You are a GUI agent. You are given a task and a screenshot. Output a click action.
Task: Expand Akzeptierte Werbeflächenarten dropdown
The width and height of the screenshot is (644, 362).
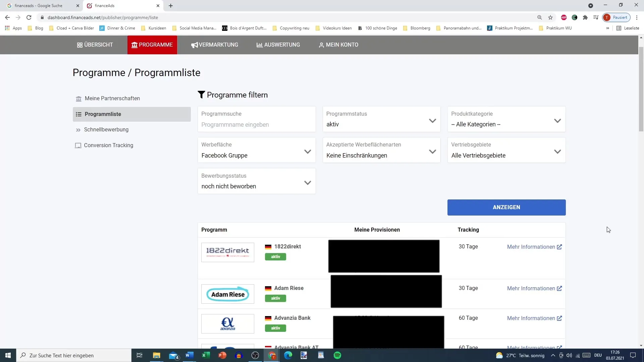[x=381, y=150]
